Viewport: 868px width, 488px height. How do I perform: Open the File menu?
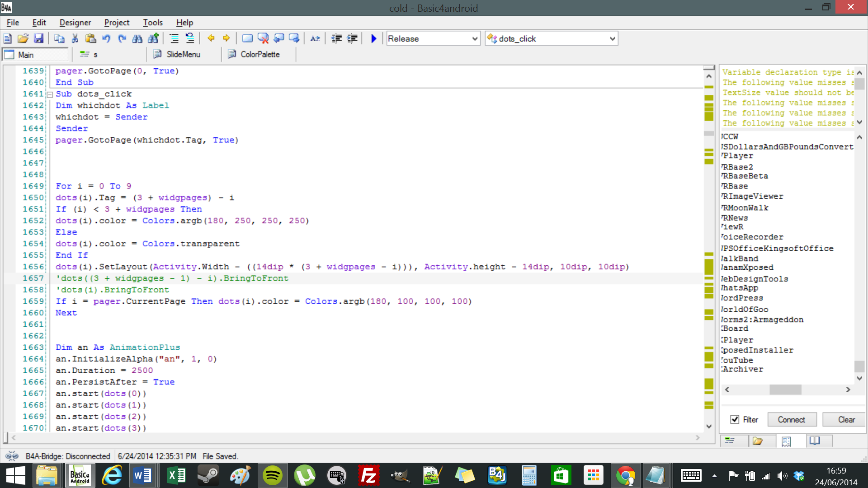[x=13, y=23]
